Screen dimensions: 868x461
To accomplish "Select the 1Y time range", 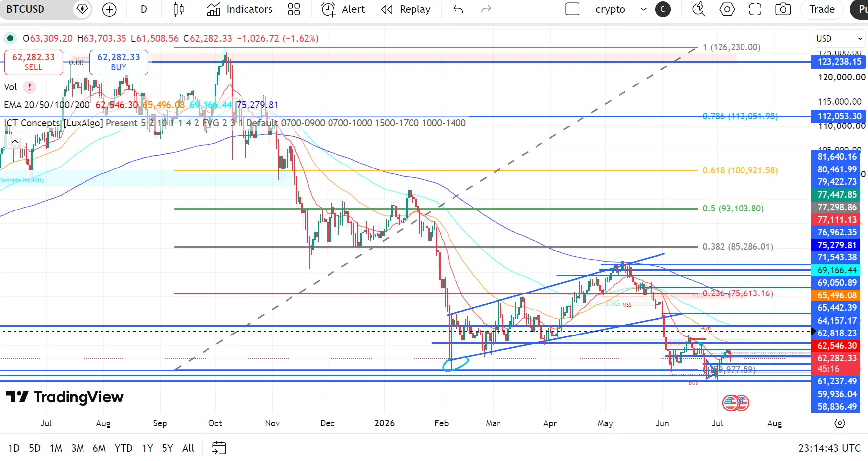I will [147, 448].
